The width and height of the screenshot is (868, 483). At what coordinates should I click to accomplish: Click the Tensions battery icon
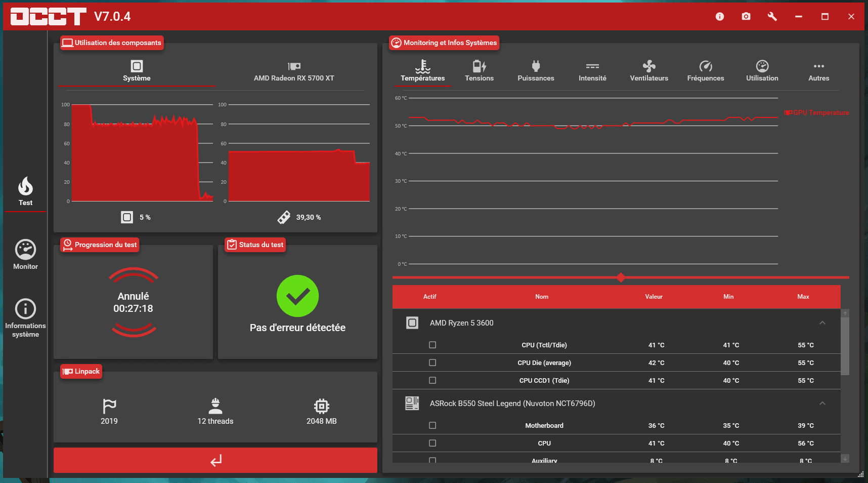pos(480,66)
